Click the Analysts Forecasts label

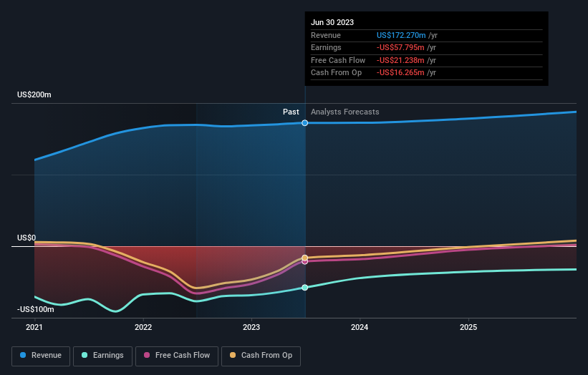point(345,112)
